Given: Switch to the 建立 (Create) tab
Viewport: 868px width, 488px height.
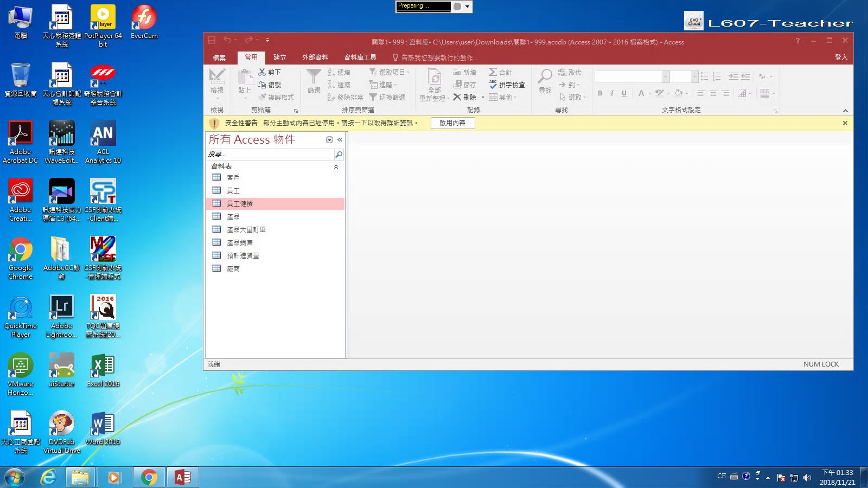Looking at the screenshot, I should [x=280, y=57].
